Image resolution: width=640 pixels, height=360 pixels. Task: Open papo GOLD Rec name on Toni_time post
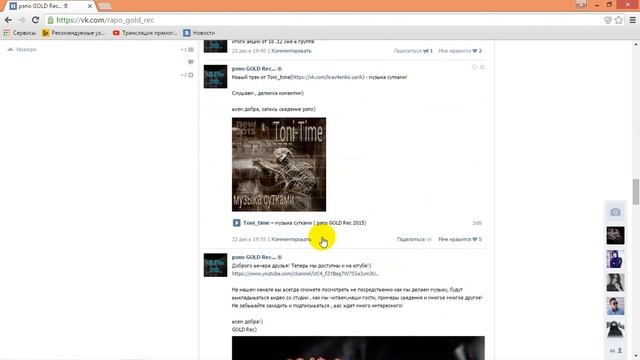click(254, 69)
